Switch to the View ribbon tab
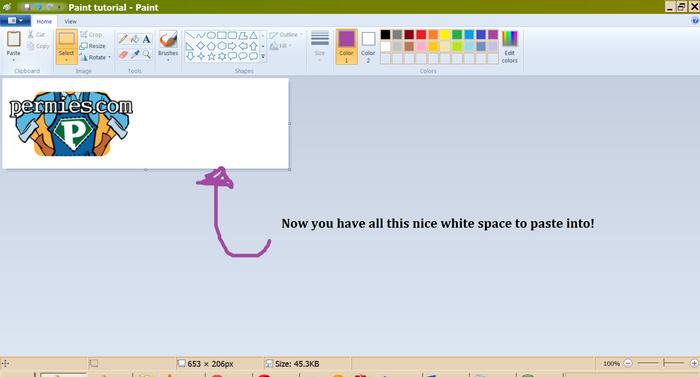700x377 pixels. pos(70,21)
